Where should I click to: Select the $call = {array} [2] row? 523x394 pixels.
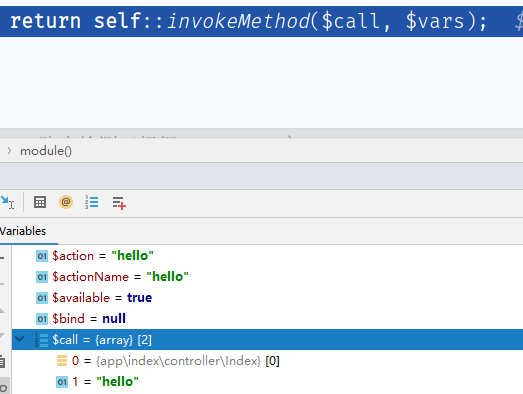coord(268,340)
